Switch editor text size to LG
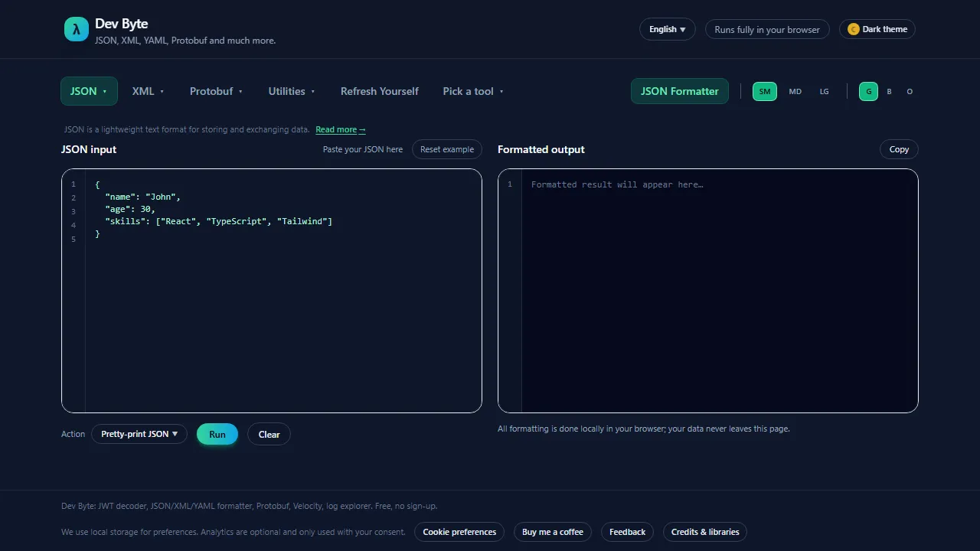Screen dimensions: 980x551 click(825, 91)
